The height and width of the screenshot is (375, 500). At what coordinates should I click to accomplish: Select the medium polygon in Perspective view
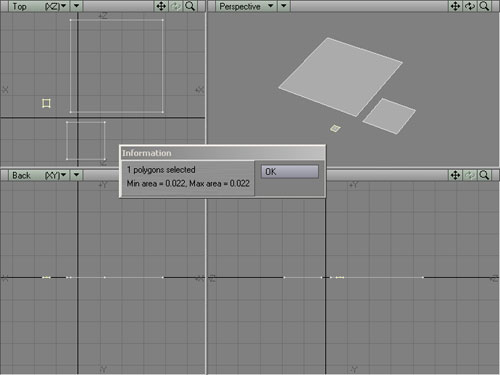tap(389, 116)
